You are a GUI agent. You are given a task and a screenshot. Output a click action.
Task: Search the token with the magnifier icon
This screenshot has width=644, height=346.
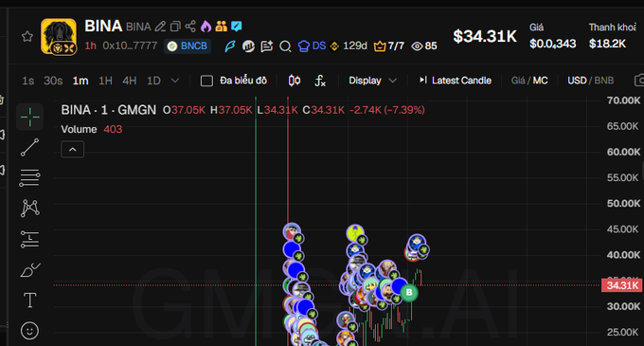[285, 46]
